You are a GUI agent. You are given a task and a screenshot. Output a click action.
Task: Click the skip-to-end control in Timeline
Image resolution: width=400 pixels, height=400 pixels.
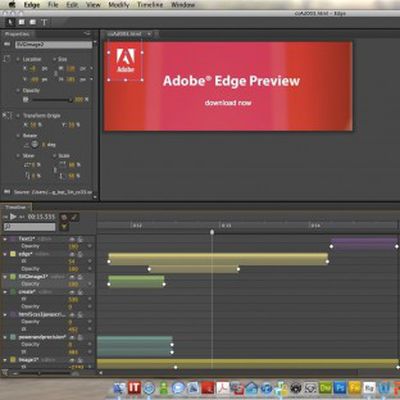pos(22,217)
